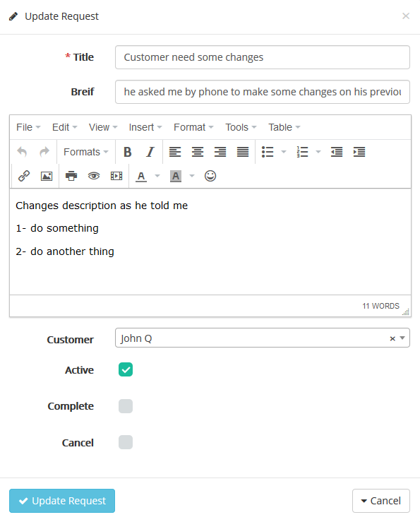
Task: Click the Update Request button
Action: [62, 501]
